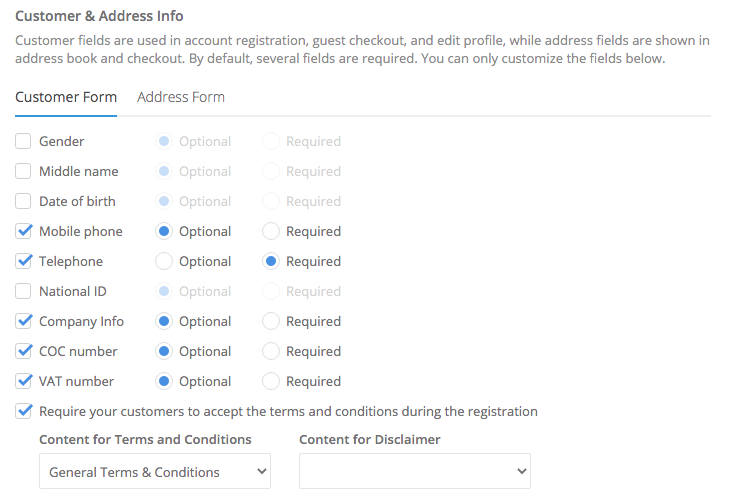Uncheck the Telephone field checkbox
Viewport: 730px width, 499px height.
click(24, 262)
